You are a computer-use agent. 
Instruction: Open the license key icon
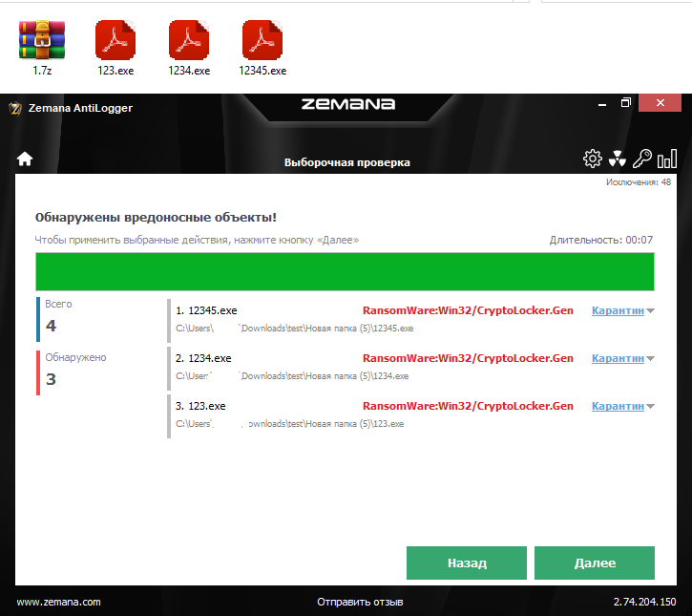[641, 159]
